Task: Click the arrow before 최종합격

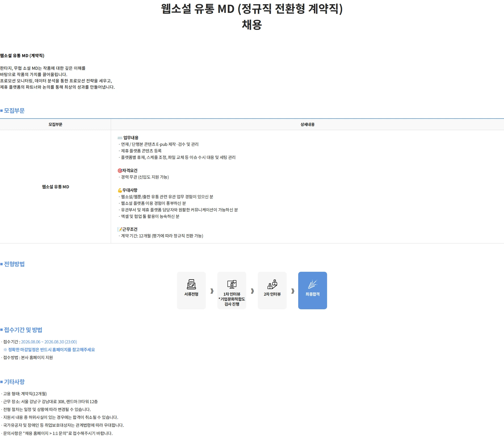Action: (293, 291)
